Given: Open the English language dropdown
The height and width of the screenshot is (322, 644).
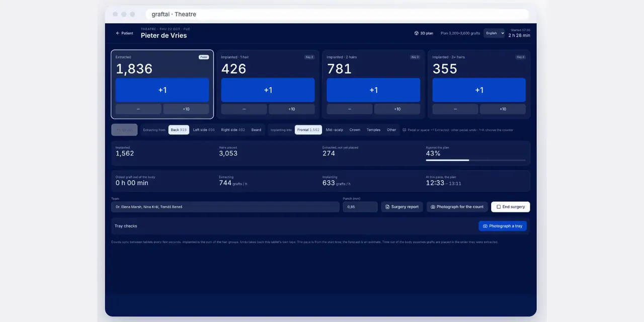Looking at the screenshot, I should pos(494,33).
